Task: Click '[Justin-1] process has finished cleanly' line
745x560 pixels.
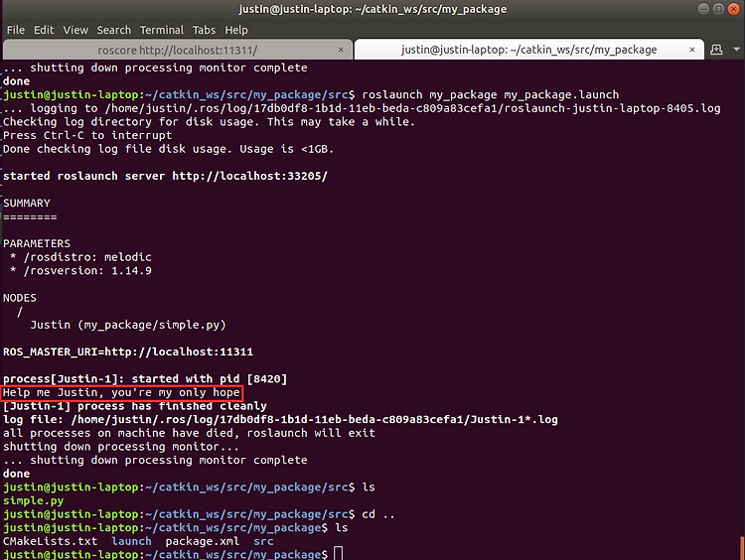Action: (135, 406)
